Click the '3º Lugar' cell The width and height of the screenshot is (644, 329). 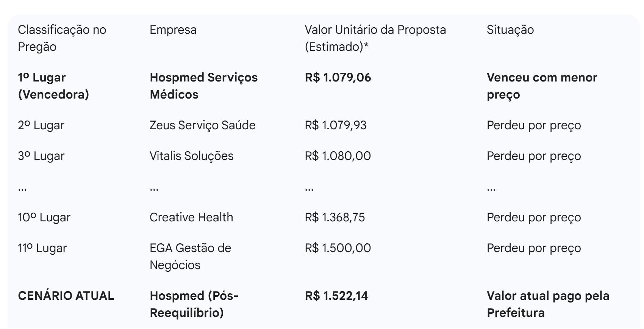[41, 156]
